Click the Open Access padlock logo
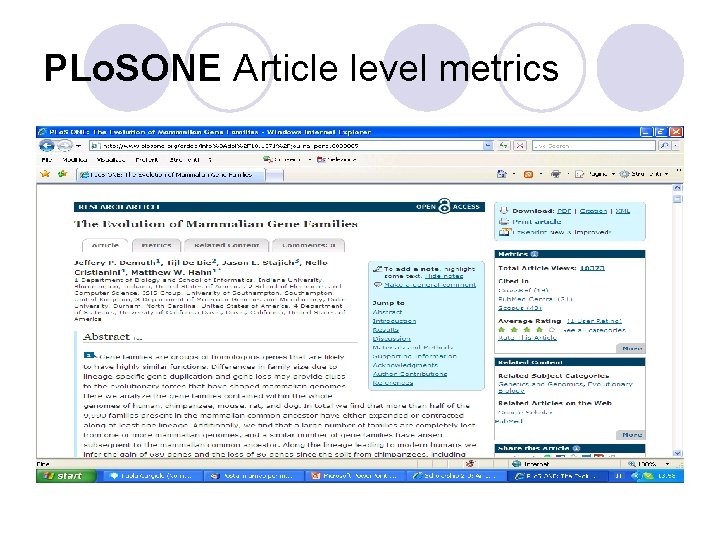The image size is (720, 540). (x=444, y=206)
